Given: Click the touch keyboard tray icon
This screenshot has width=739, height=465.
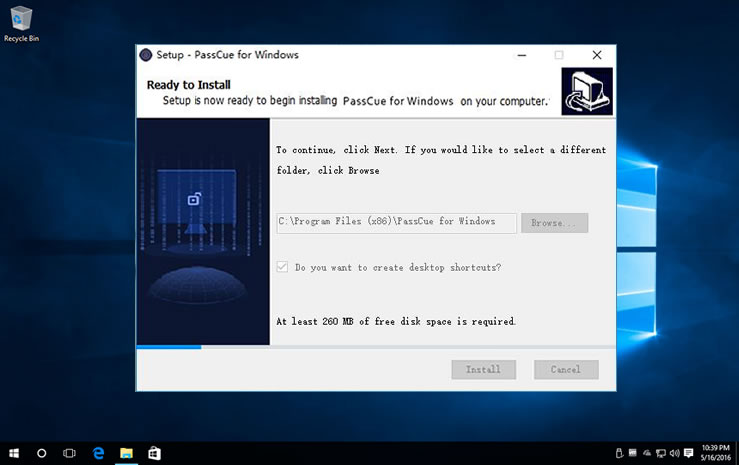Looking at the screenshot, I should click(632, 453).
